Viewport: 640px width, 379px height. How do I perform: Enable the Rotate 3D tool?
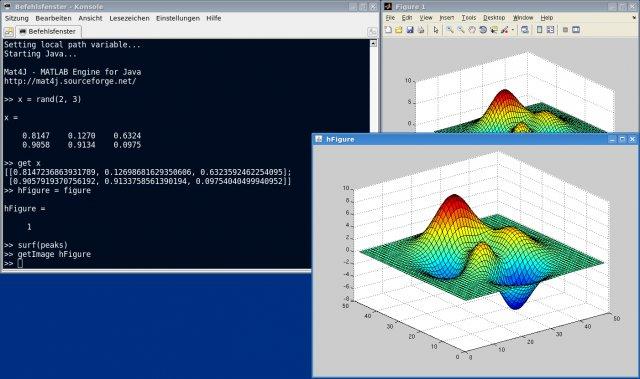coord(483,29)
